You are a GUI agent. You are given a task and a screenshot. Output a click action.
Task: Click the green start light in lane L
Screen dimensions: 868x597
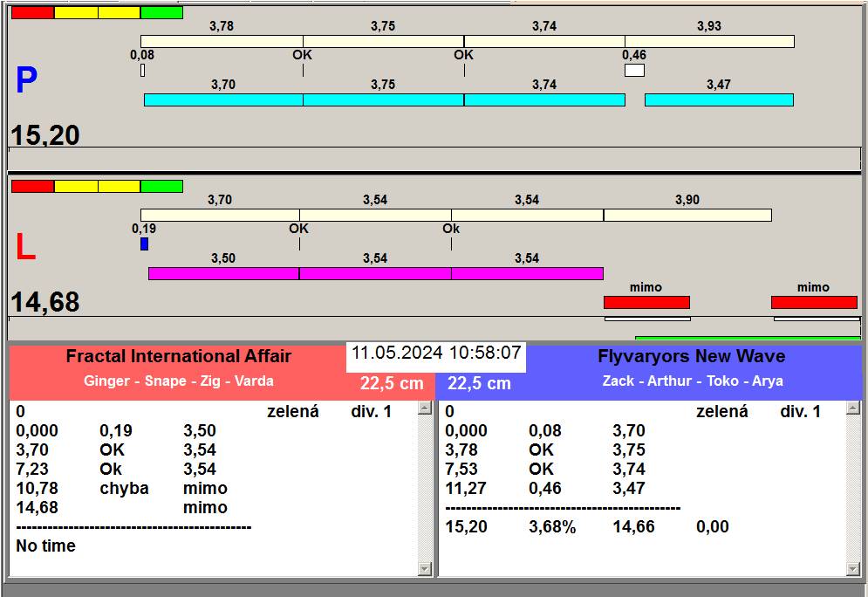point(161,186)
